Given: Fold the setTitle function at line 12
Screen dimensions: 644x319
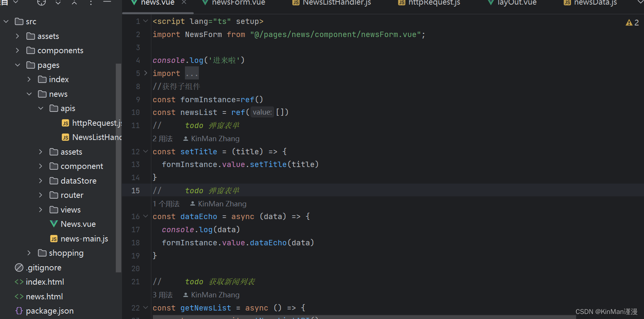Looking at the screenshot, I should (146, 151).
